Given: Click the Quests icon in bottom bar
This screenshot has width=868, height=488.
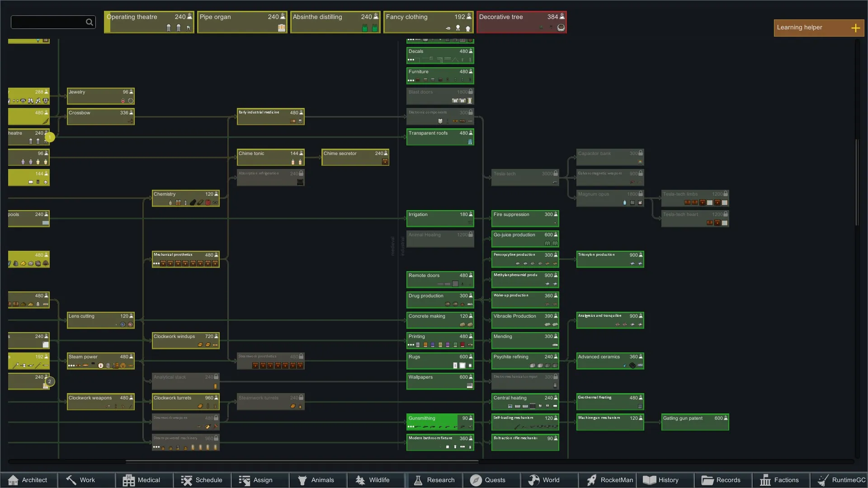Looking at the screenshot, I should point(476,480).
